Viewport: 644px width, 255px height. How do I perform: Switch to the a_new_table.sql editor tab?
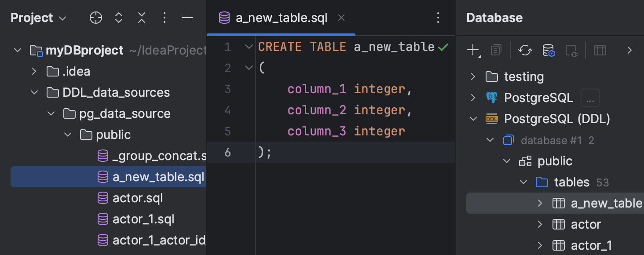click(x=280, y=18)
